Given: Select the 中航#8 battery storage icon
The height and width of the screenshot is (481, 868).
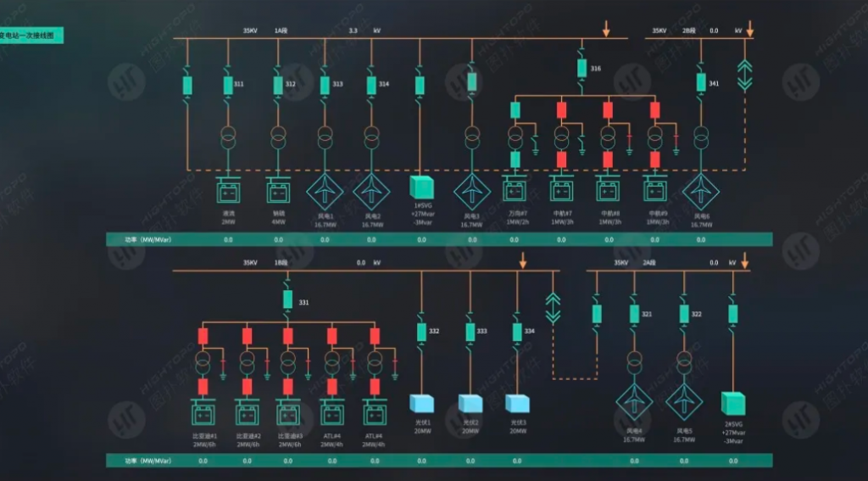Looking at the screenshot, I should [608, 189].
